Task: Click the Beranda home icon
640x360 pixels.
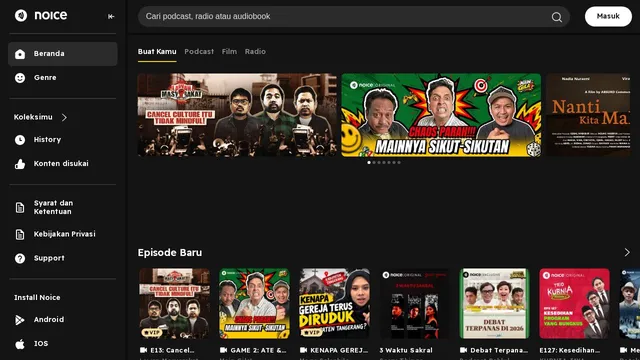Action: pos(20,54)
